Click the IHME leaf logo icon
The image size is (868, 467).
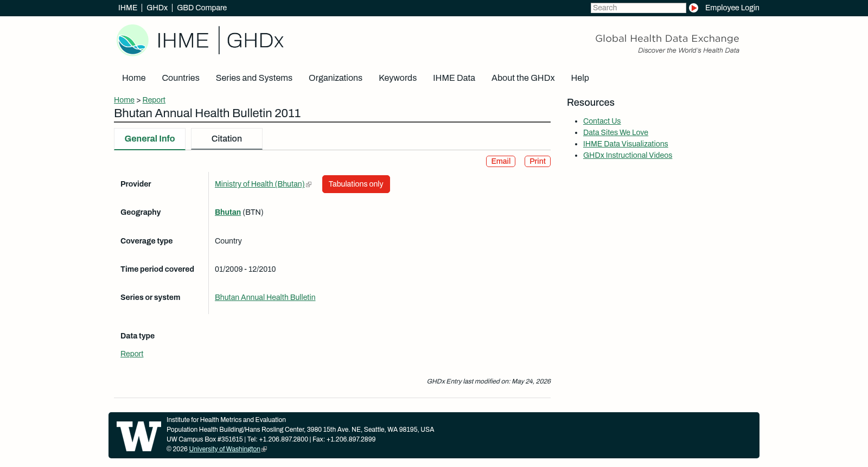click(133, 40)
